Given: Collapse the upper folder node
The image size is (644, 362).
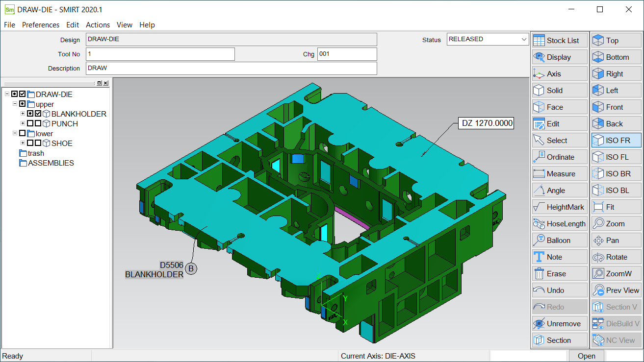Looking at the screenshot, I should tap(15, 104).
